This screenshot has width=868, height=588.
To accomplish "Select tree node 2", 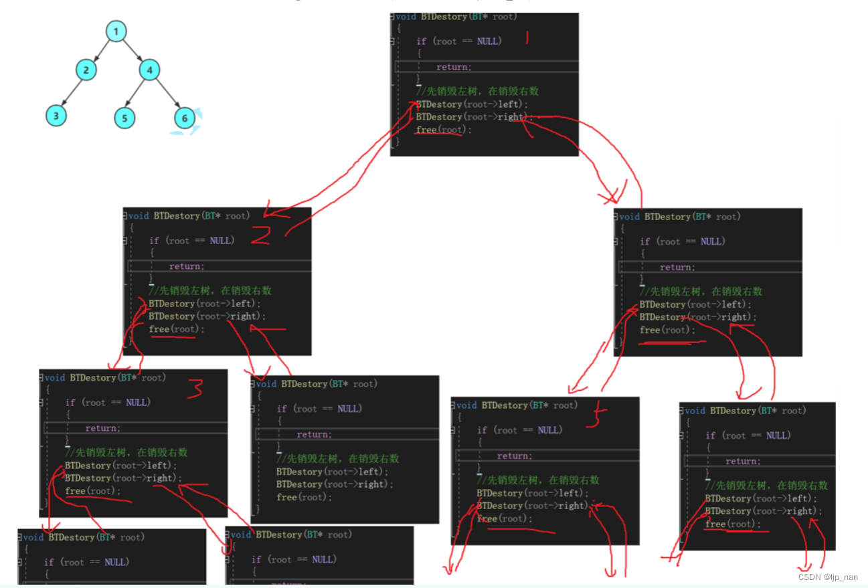I will point(86,70).
